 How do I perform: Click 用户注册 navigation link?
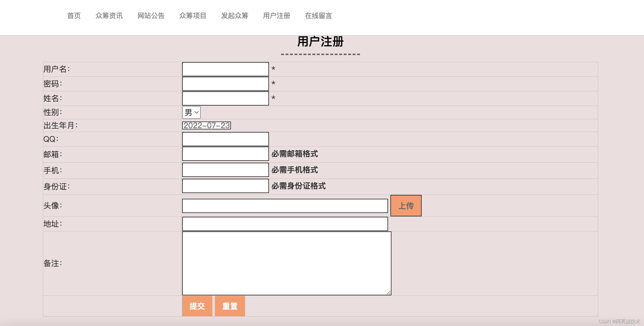276,16
